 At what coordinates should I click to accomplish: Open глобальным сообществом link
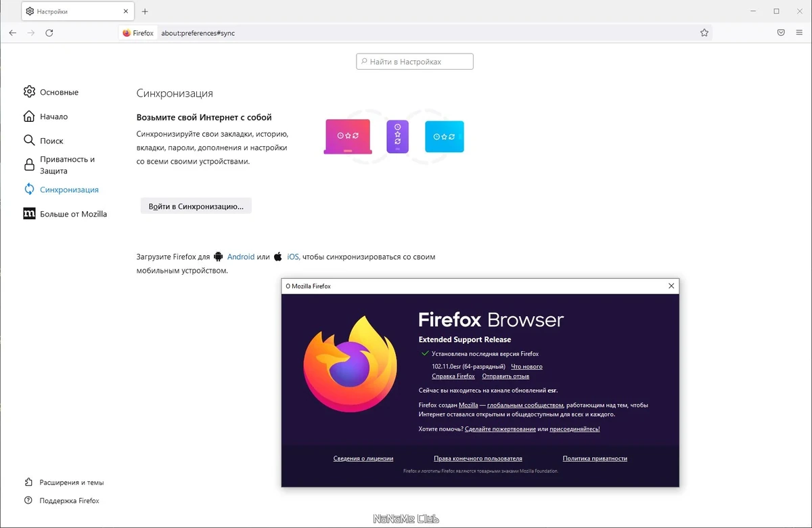click(525, 405)
